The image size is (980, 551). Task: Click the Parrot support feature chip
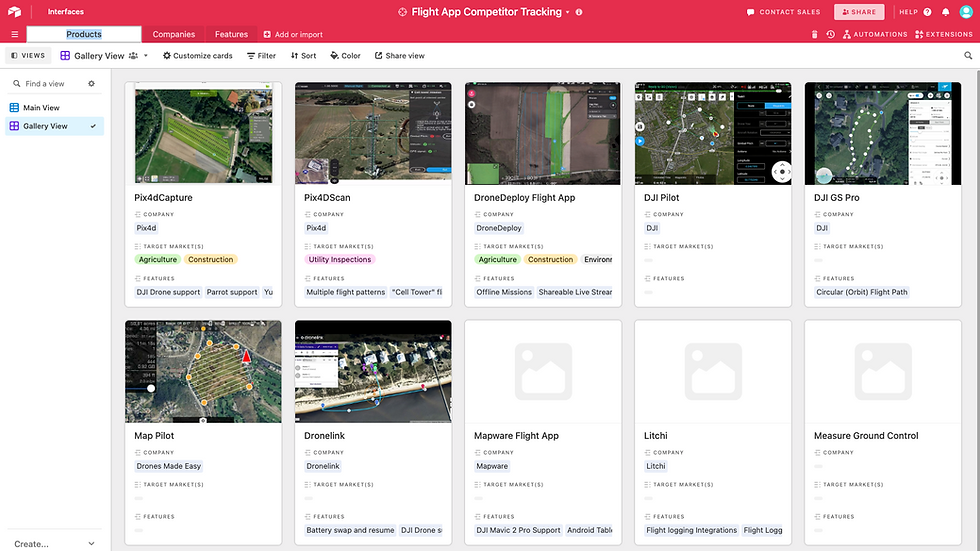click(x=232, y=292)
